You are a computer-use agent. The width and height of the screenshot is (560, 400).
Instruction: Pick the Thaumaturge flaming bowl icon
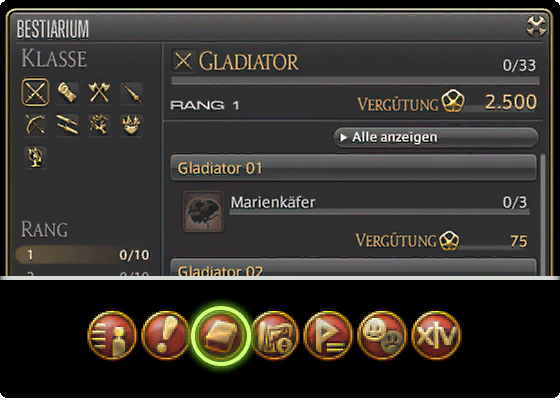click(x=131, y=124)
